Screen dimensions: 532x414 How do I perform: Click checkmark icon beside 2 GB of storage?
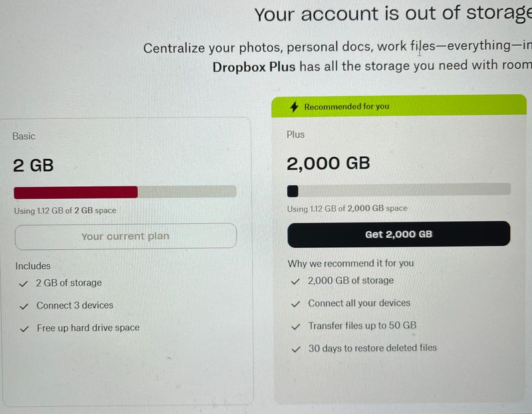point(24,283)
